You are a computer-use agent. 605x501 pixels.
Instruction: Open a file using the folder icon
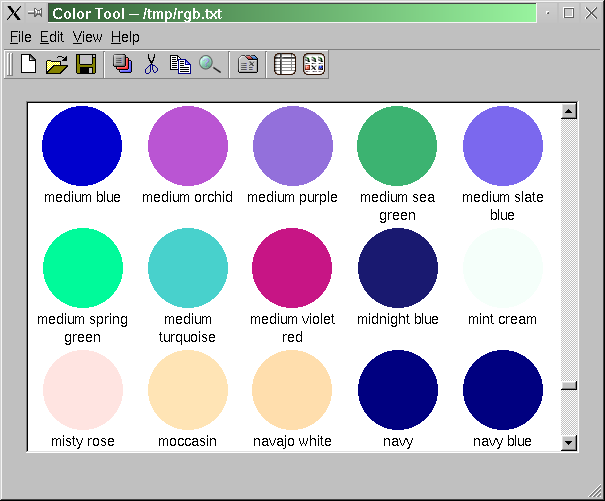[x=57, y=64]
